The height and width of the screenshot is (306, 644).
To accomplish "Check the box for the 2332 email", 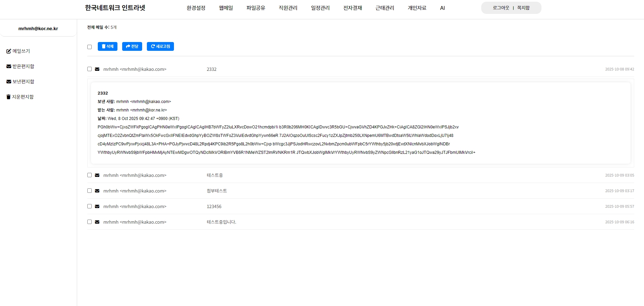I will (89, 69).
